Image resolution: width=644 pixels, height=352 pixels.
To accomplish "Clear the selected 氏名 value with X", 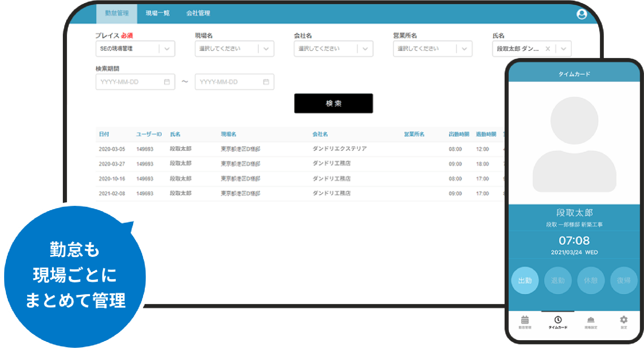I will (547, 49).
